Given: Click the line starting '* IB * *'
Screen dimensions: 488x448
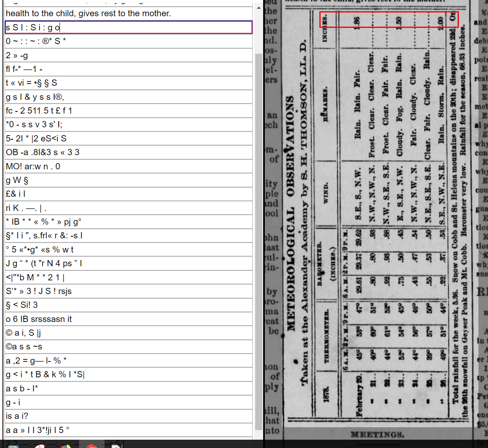Looking at the screenshot, I should [129, 222].
